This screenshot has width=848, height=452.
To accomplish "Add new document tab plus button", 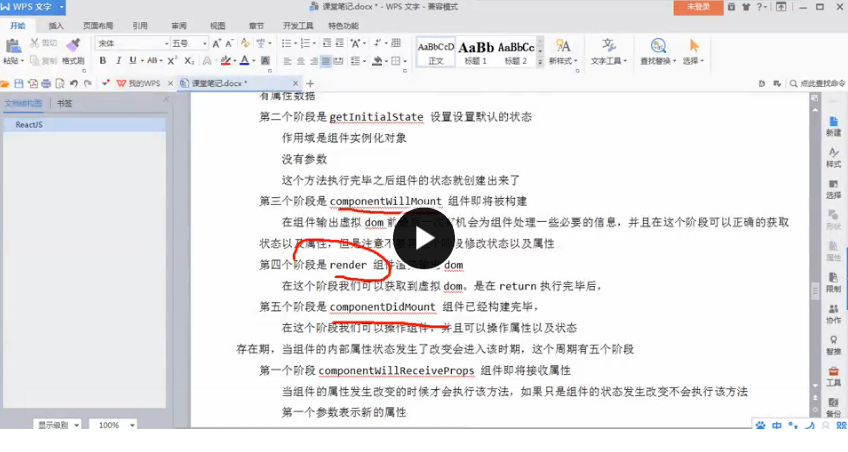I will [310, 83].
